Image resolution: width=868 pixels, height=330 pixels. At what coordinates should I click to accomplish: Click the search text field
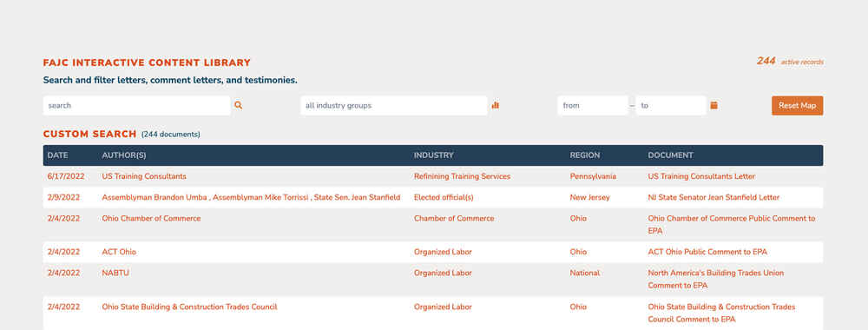pyautogui.click(x=136, y=106)
